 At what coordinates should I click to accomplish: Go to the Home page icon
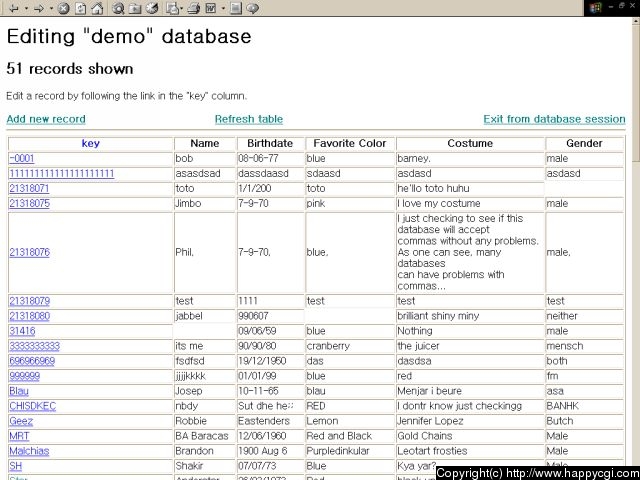(x=98, y=8)
